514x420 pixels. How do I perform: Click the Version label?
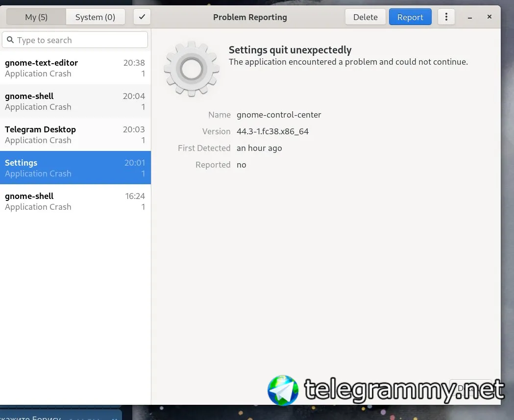point(217,131)
